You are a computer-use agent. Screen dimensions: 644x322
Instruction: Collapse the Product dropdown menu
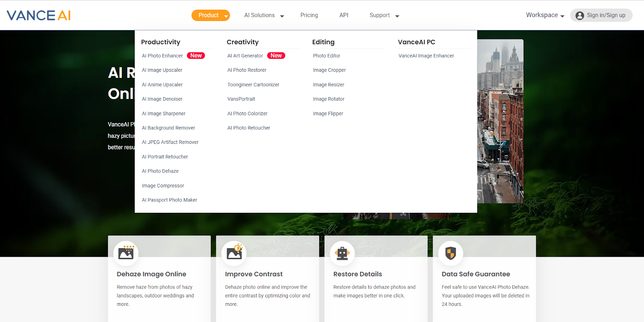coord(211,15)
